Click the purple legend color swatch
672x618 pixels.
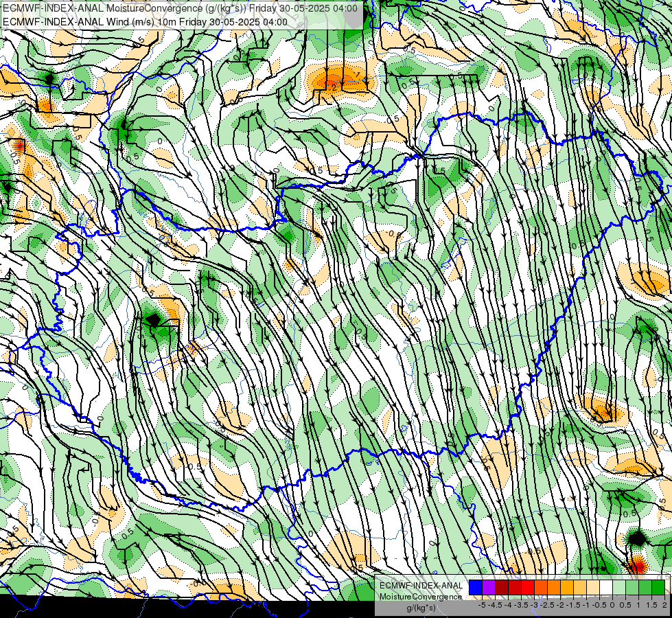pos(489,588)
